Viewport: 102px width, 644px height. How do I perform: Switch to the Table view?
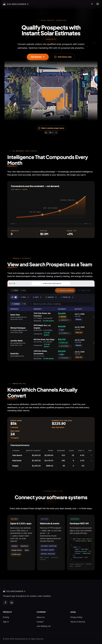(15, 290)
